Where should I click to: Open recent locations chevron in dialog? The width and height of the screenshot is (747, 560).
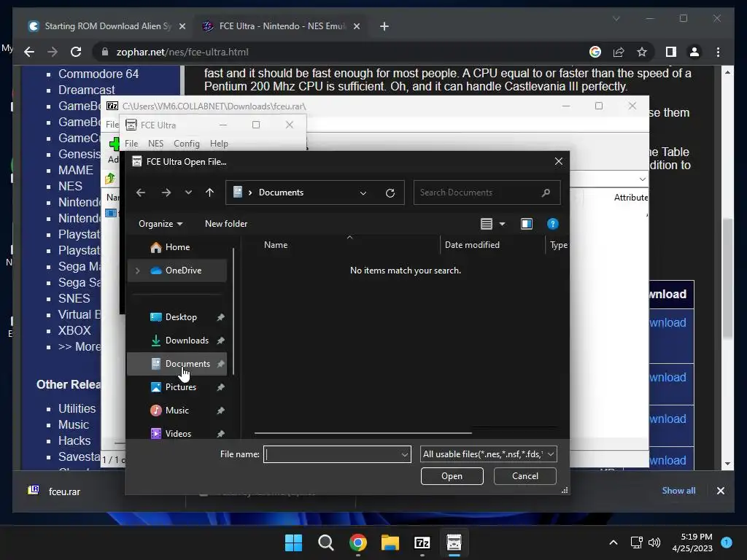(188, 192)
